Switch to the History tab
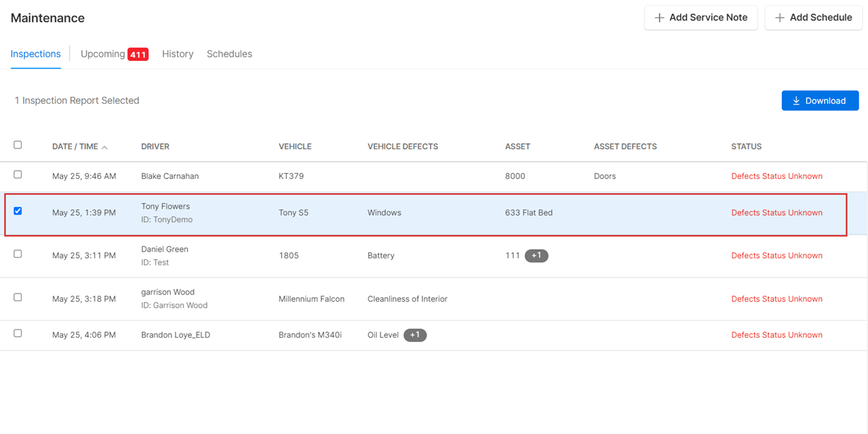 [178, 54]
